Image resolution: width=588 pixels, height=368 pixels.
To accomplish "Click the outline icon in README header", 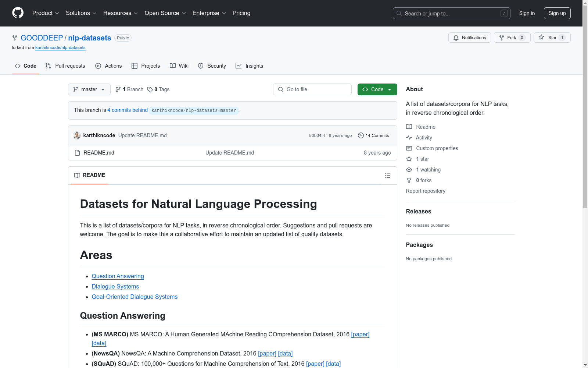I will (387, 176).
